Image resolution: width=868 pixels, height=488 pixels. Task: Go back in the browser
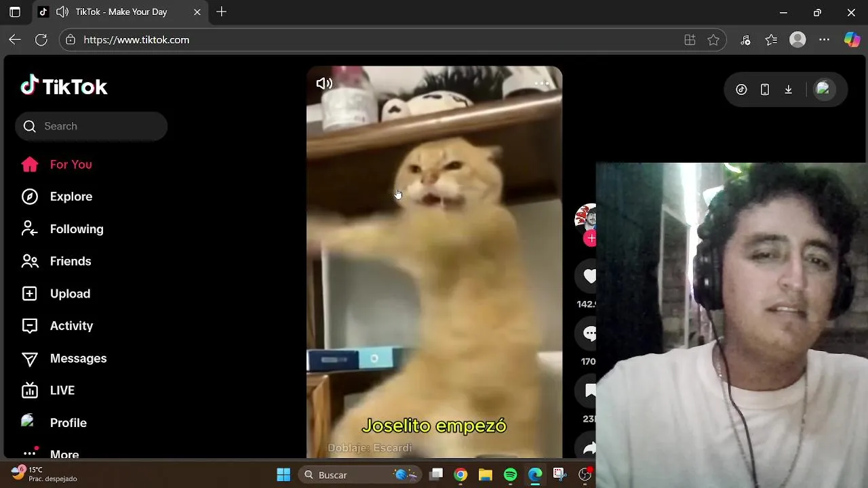click(15, 40)
